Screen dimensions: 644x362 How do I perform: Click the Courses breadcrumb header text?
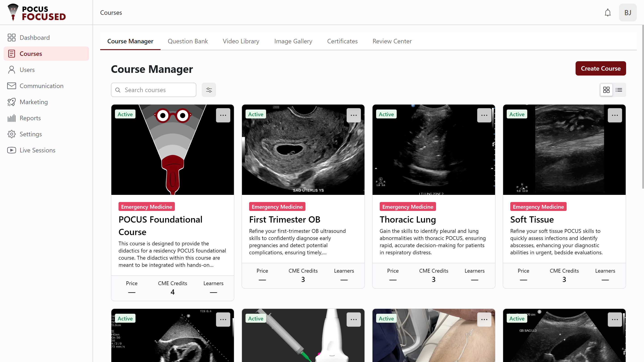[x=111, y=13]
